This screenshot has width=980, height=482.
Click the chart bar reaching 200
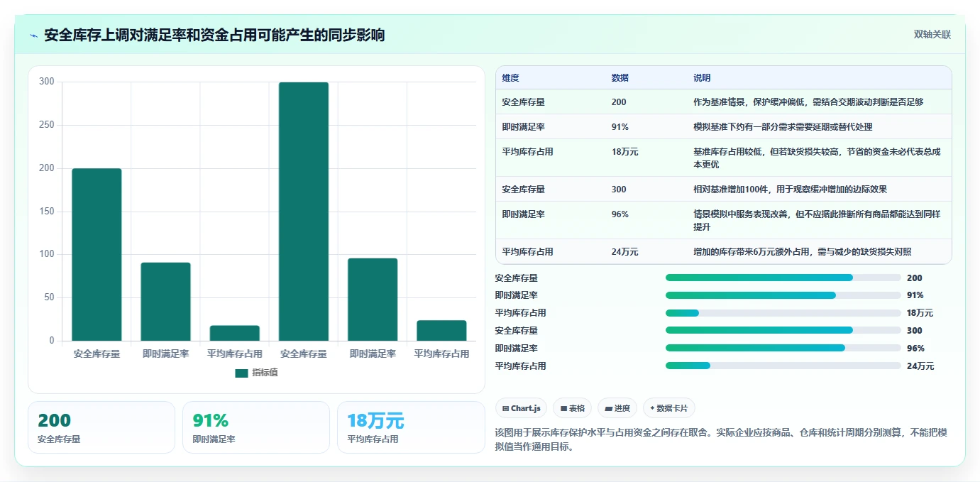(x=97, y=255)
